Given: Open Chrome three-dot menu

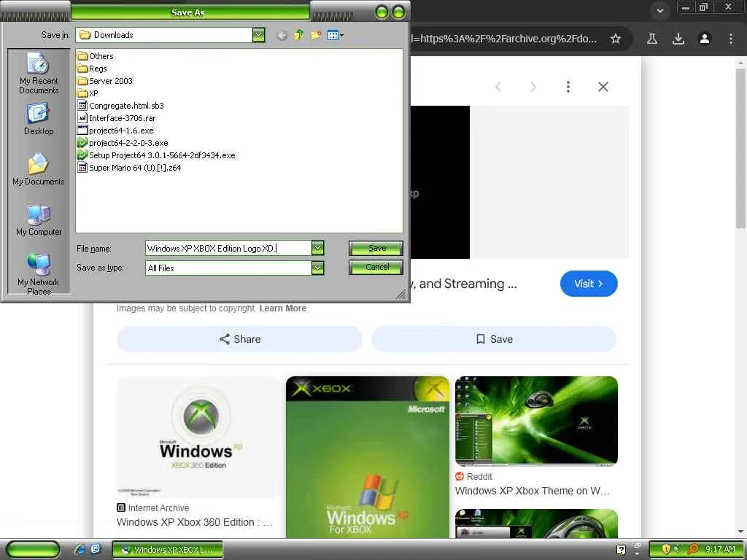Looking at the screenshot, I should pyautogui.click(x=731, y=39).
